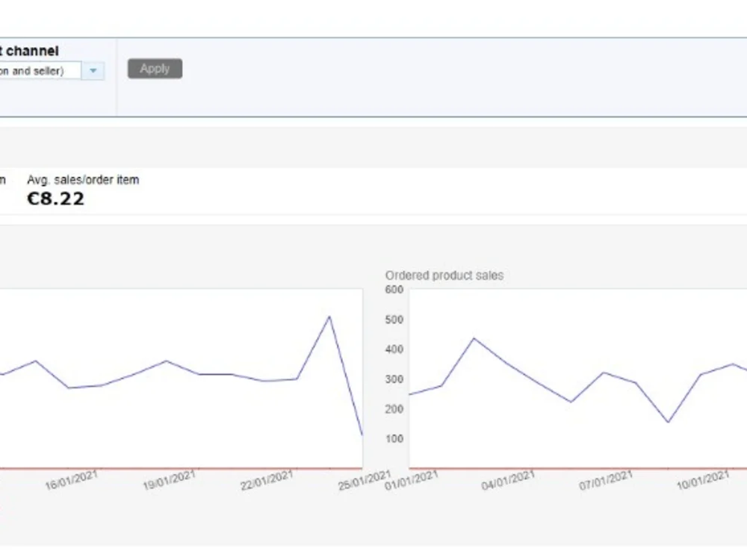Click the 10/01/2021 date label
This screenshot has width=747, height=560.
point(703,480)
